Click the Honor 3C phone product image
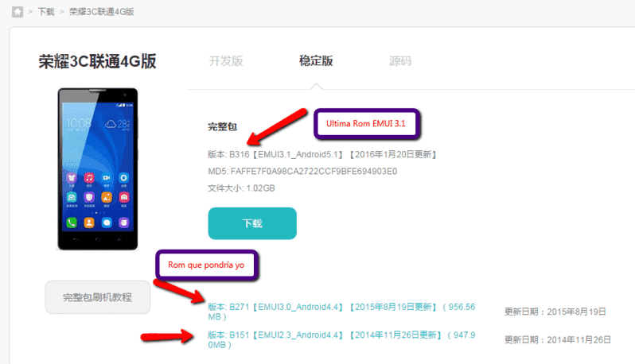The height and width of the screenshot is (364, 635). [x=98, y=168]
